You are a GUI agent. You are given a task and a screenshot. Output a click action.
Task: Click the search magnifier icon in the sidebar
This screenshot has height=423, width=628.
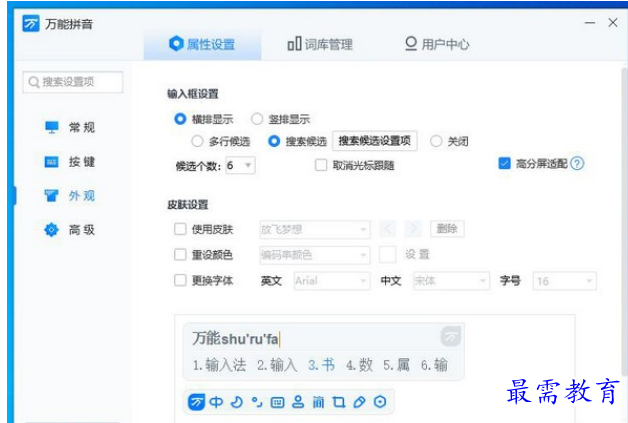coord(34,82)
